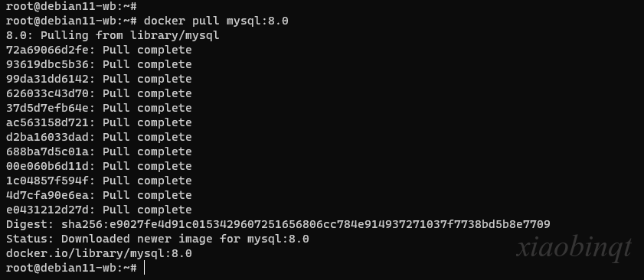The height and width of the screenshot is (280, 644).
Task: Click the '8.0: Pulling from library/mysql' line
Action: coord(113,36)
